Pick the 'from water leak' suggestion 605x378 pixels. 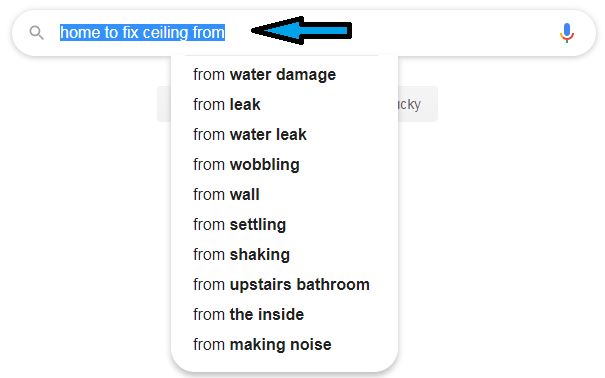point(284,135)
